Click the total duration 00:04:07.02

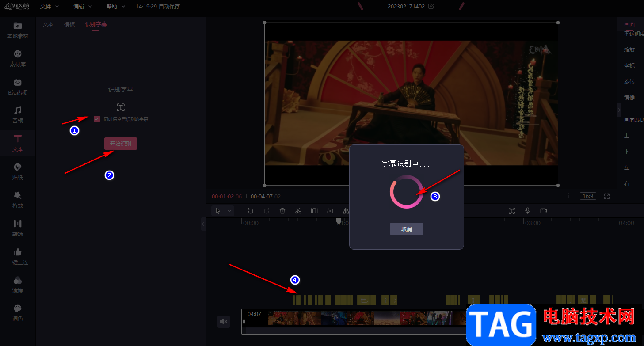pos(266,196)
